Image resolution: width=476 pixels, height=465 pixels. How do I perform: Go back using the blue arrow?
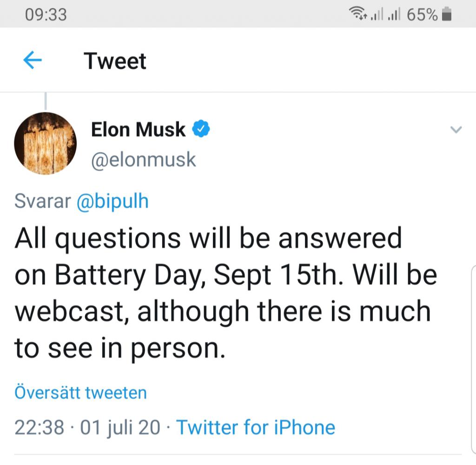point(33,60)
